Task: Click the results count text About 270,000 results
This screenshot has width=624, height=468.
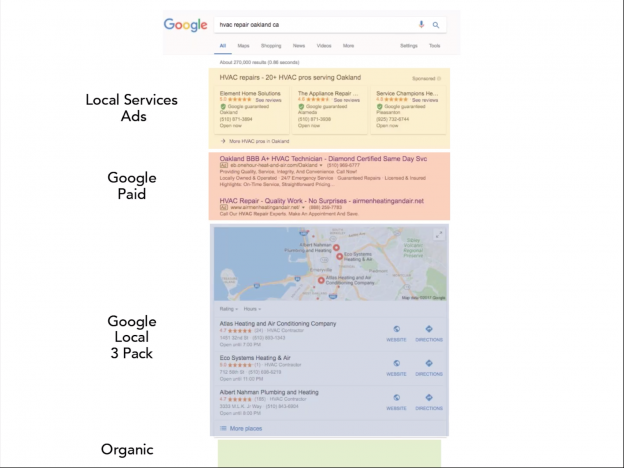Action: 259,62
